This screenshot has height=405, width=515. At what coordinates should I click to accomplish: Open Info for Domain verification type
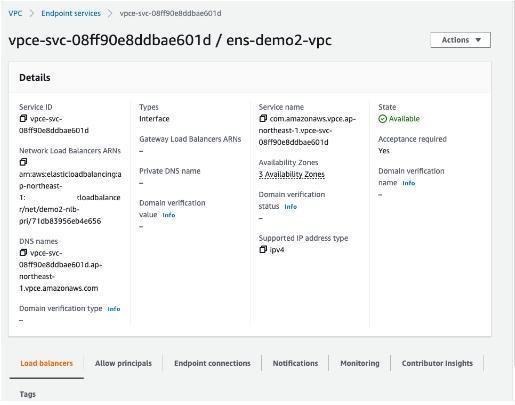114,309
